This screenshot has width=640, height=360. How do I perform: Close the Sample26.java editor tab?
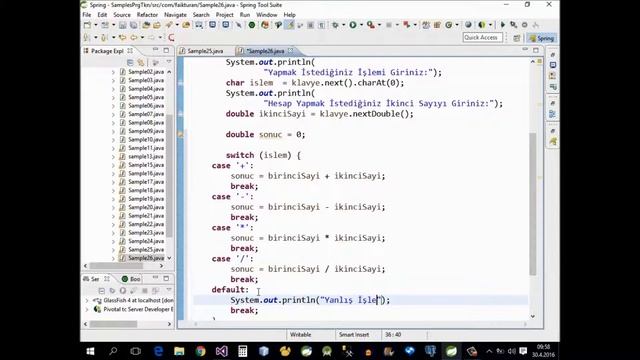290,51
